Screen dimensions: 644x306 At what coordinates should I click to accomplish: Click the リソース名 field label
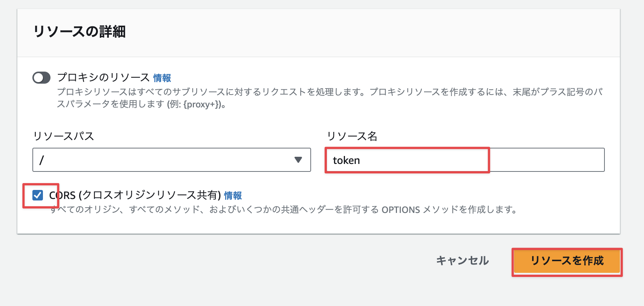pyautogui.click(x=352, y=136)
